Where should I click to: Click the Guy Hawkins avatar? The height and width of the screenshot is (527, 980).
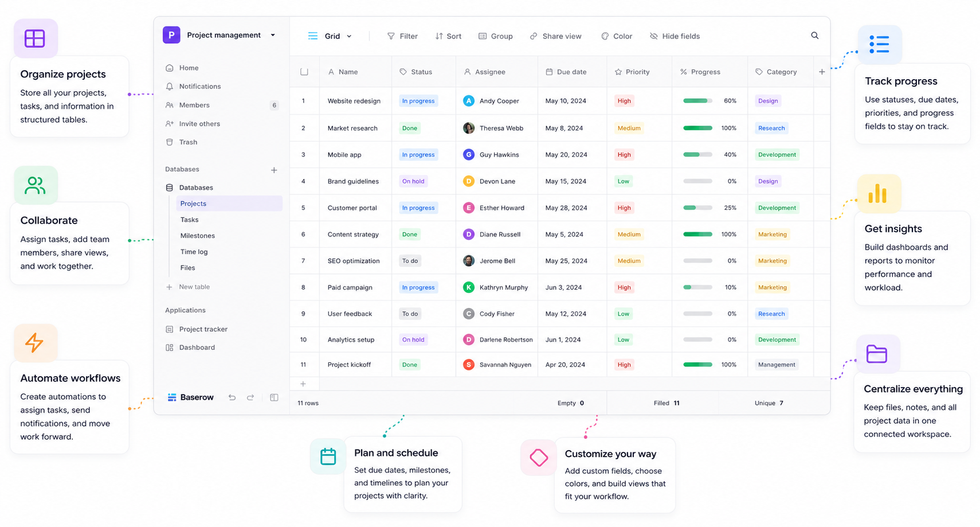(468, 155)
